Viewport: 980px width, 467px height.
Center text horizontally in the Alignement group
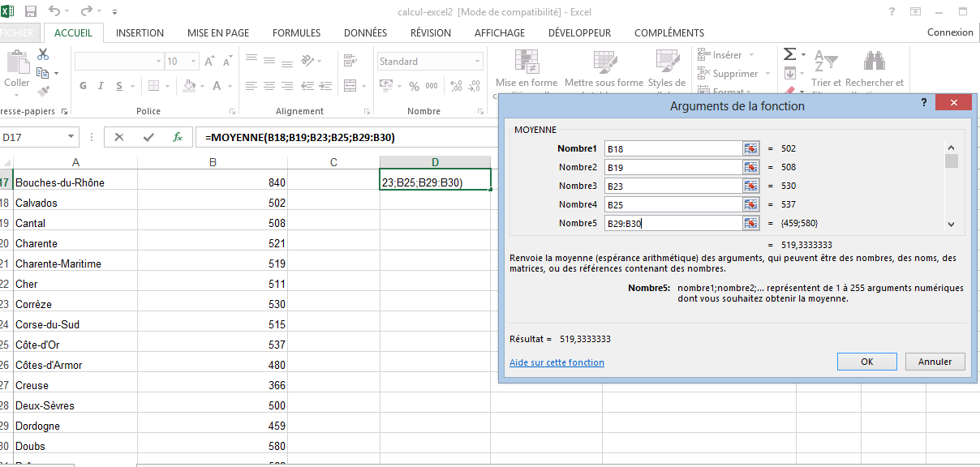point(269,86)
